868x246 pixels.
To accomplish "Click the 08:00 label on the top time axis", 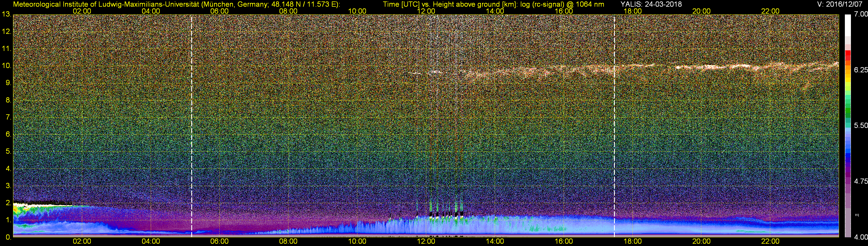I will click(288, 11).
